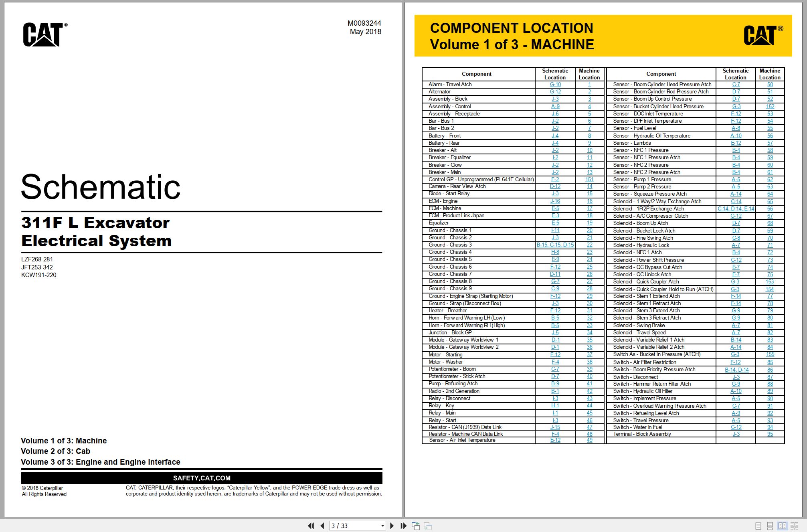Follow the A-8 link for Sensor - Fuel Level
Image resolution: width=807 pixels, height=532 pixels.
(736, 128)
